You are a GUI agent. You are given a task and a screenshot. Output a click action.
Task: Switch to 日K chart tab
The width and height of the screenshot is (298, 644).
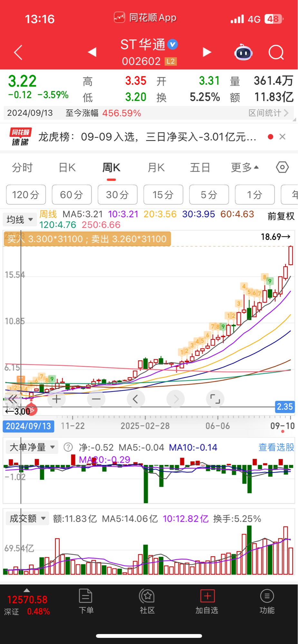click(x=67, y=168)
